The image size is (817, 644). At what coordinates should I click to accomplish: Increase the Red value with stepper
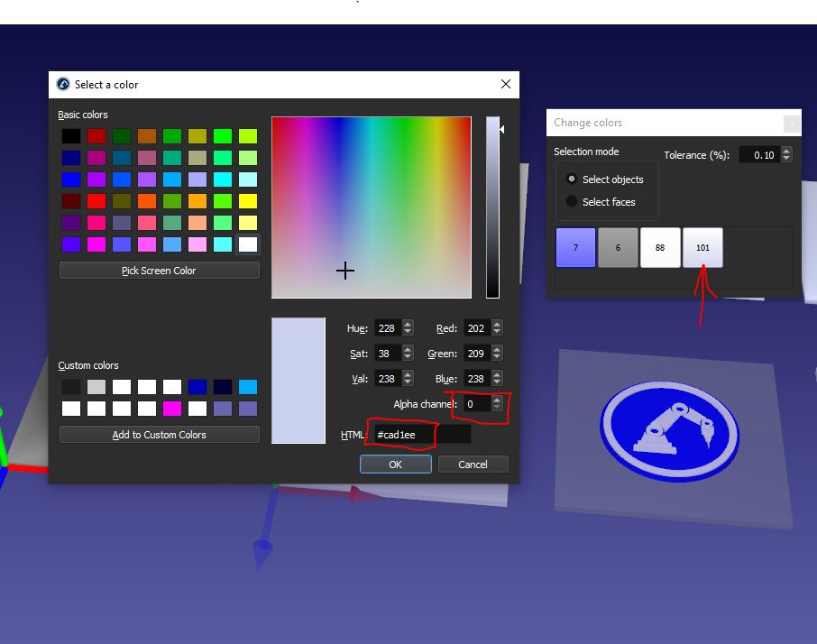[497, 325]
